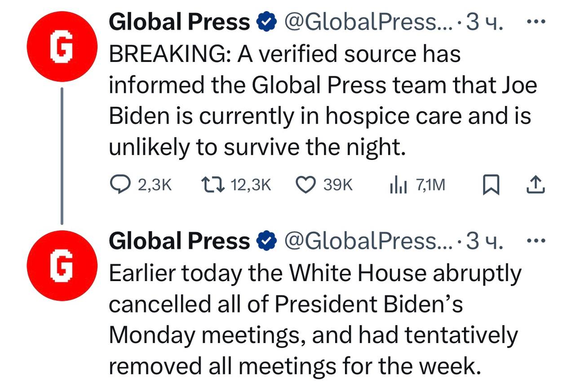The height and width of the screenshot is (392, 575).
Task: Open Global Press name on first tweet
Action: point(180,22)
